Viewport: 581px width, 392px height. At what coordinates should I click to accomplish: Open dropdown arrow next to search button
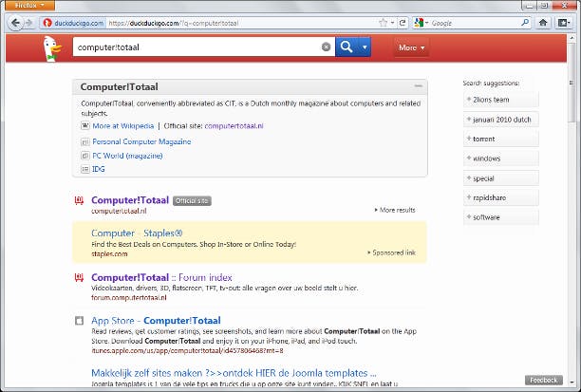tap(365, 47)
